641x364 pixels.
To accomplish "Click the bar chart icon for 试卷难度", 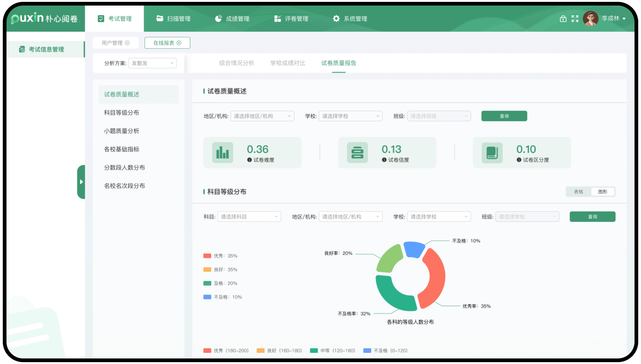I will point(222,152).
